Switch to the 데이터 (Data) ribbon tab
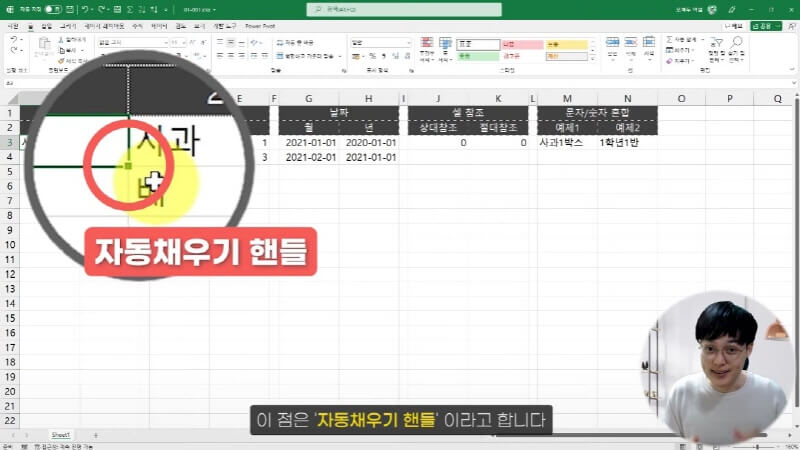The width and height of the screenshot is (800, 450). coord(159,26)
